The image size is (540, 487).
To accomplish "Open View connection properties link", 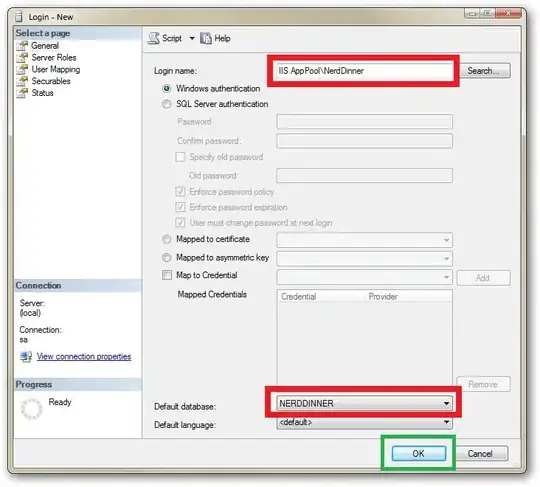I will coord(84,356).
